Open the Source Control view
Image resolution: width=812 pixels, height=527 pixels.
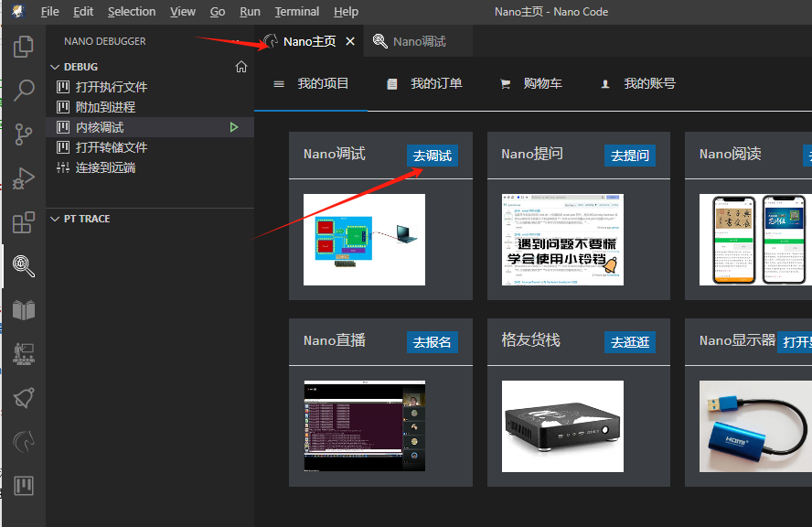click(x=23, y=134)
